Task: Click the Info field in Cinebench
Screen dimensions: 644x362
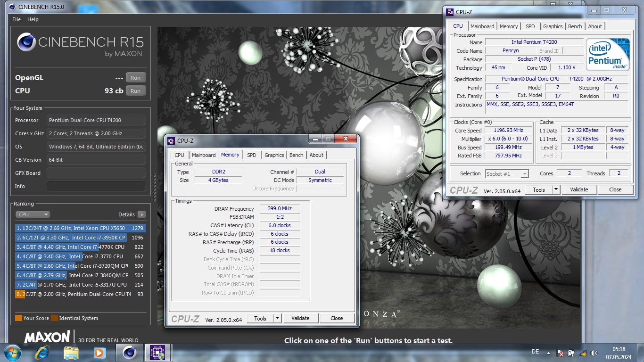Action: pyautogui.click(x=96, y=186)
